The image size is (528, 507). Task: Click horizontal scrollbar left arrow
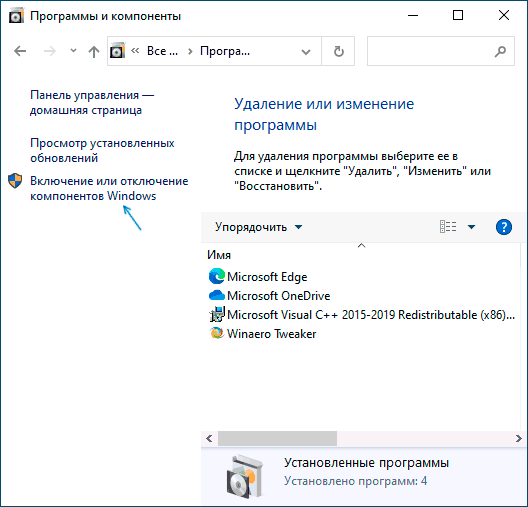[209, 438]
